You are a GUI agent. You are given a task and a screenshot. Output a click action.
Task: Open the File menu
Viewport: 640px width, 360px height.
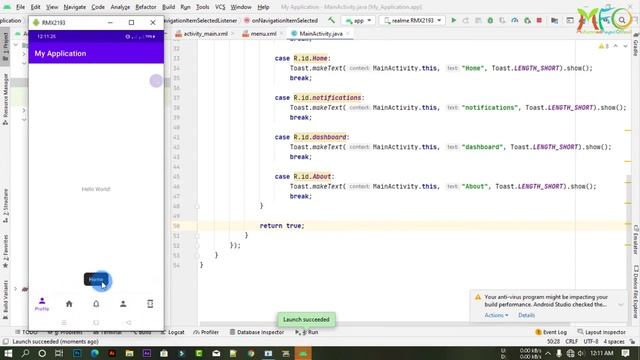(20, 7)
